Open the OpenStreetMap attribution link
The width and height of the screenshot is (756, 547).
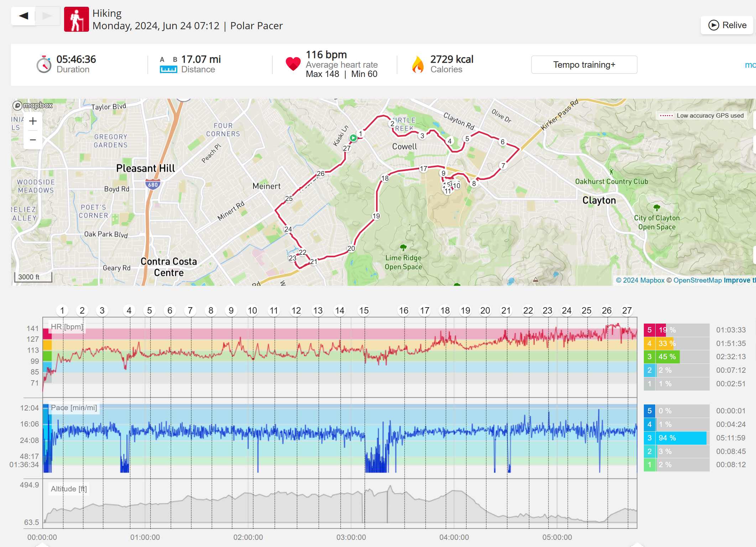[697, 280]
